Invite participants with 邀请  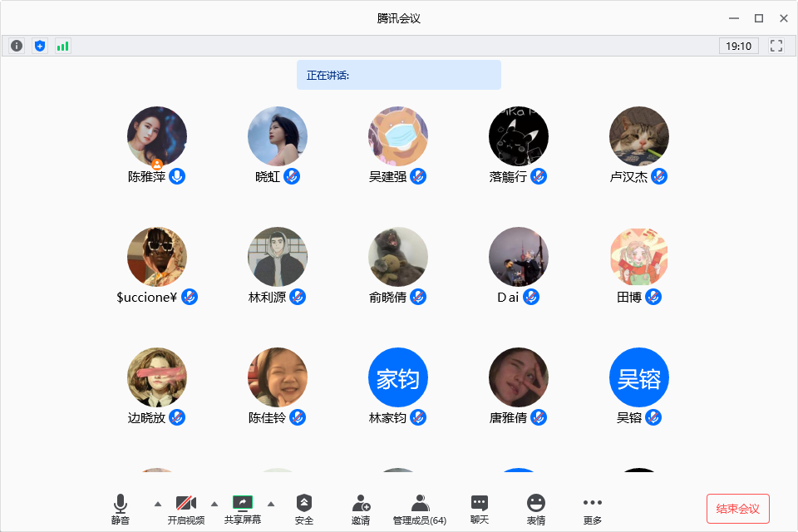tap(361, 509)
